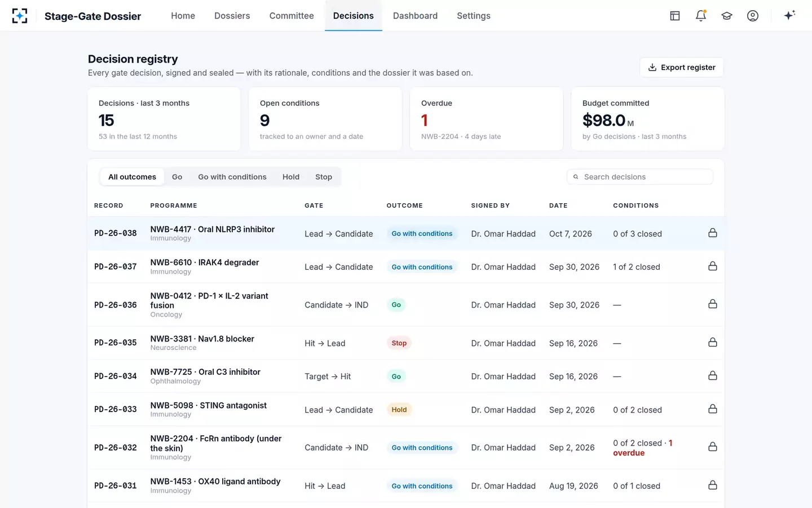The width and height of the screenshot is (812, 508).
Task: Click lock icon on PD-26-035 row
Action: [x=713, y=343]
